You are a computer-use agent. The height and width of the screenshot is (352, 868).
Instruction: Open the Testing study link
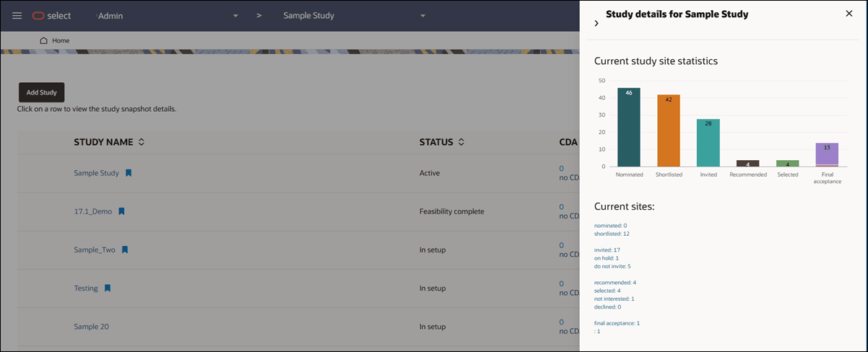[86, 288]
